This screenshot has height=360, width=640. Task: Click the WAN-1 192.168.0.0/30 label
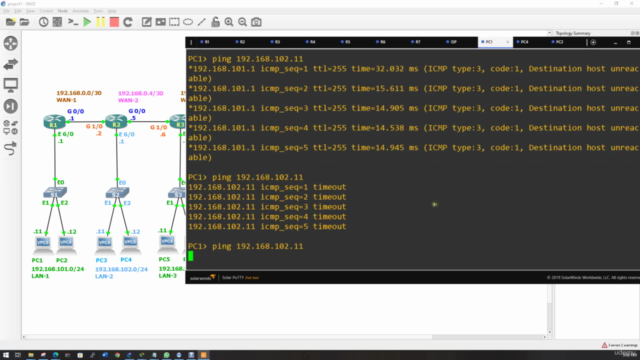(x=79, y=96)
